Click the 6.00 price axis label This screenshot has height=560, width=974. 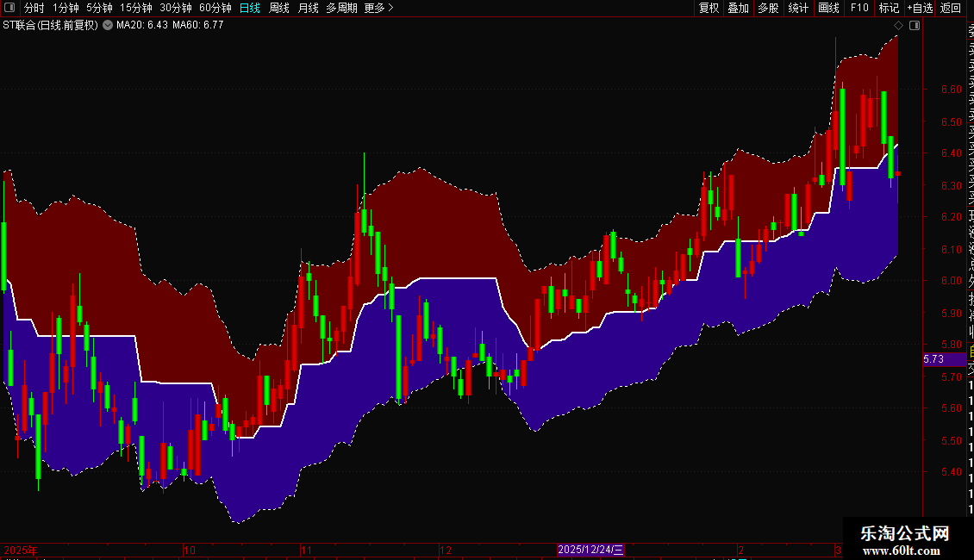tap(951, 281)
